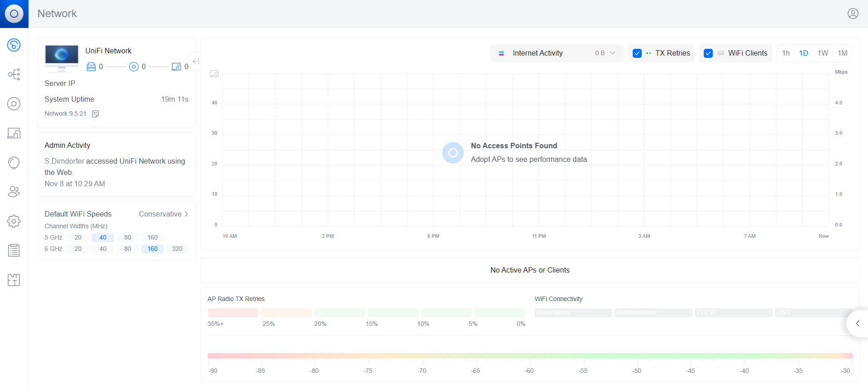Switch chart range to 1h

coord(786,53)
